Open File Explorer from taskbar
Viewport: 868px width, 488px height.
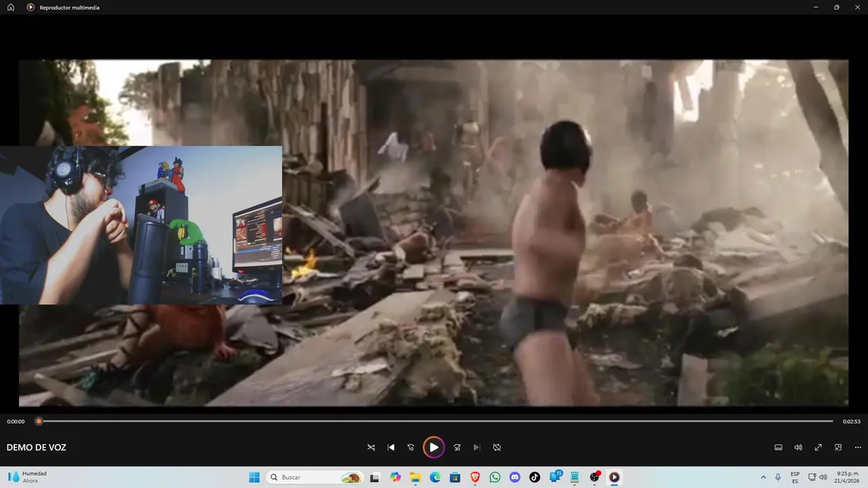coord(415,477)
